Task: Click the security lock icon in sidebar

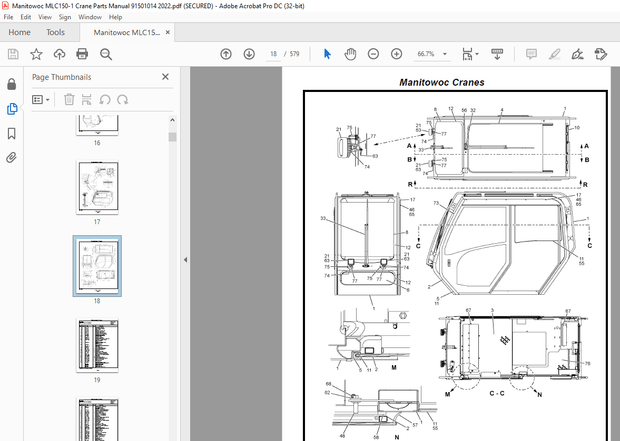Action: [x=12, y=84]
